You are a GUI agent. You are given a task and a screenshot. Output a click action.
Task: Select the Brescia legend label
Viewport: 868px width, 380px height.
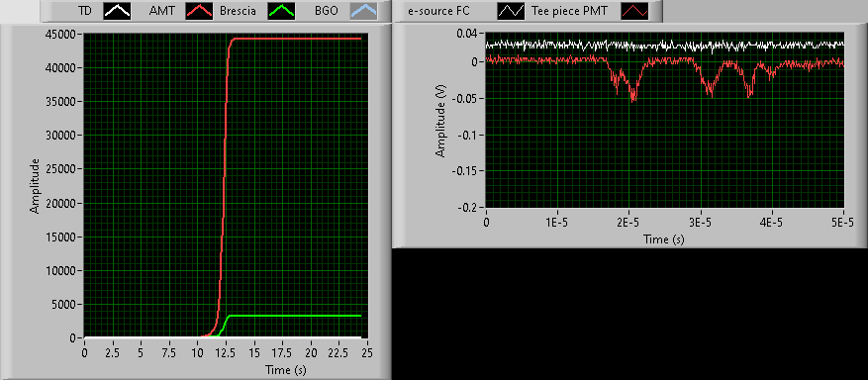pyautogui.click(x=238, y=11)
